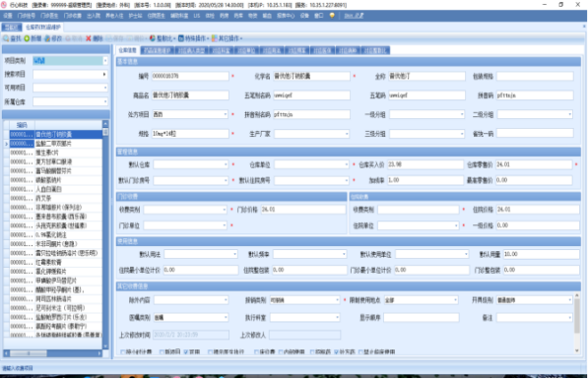Switch to the 仓库药(物)品维护 document tab
This screenshot has width=588, height=379.
[x=42, y=27]
